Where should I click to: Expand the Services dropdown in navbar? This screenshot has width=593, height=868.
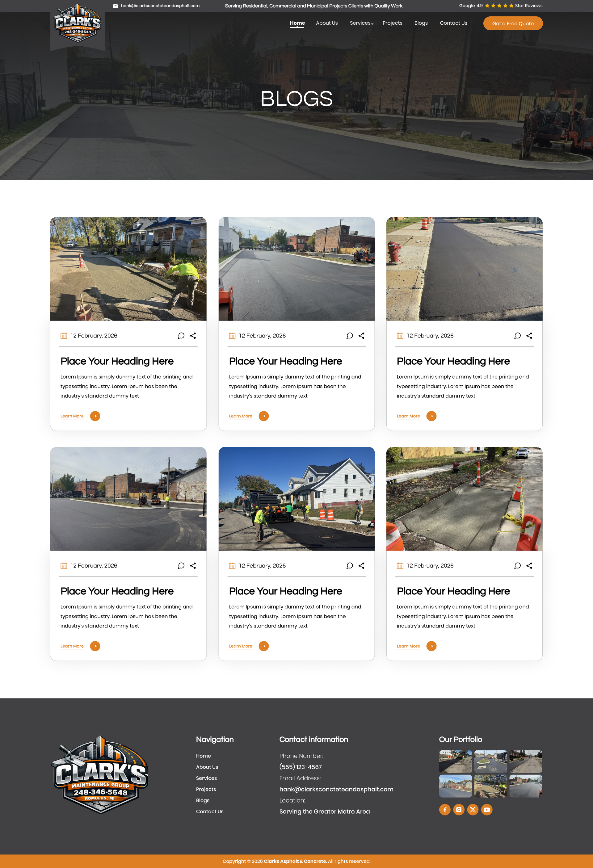[361, 23]
